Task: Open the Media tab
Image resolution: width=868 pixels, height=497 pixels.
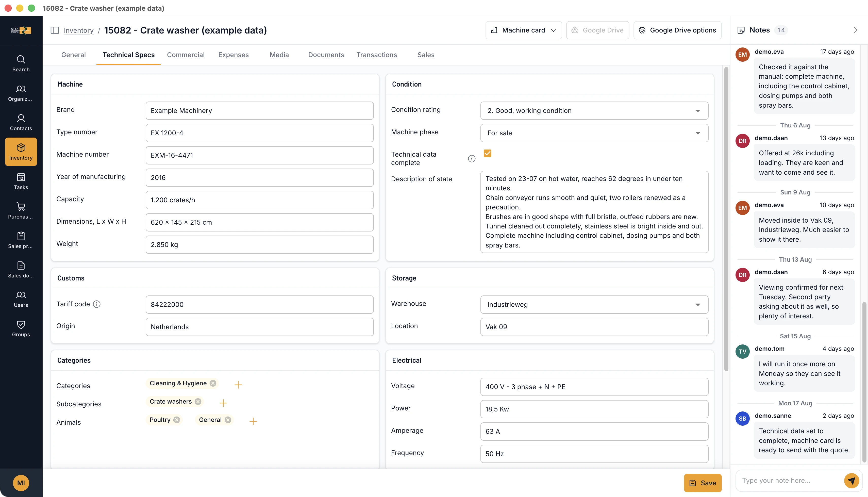Action: (x=279, y=55)
